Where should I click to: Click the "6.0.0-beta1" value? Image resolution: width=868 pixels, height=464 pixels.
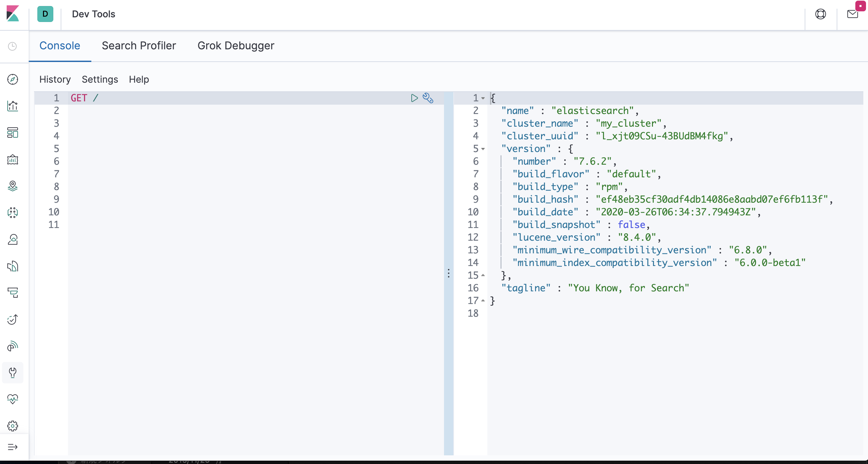click(770, 263)
